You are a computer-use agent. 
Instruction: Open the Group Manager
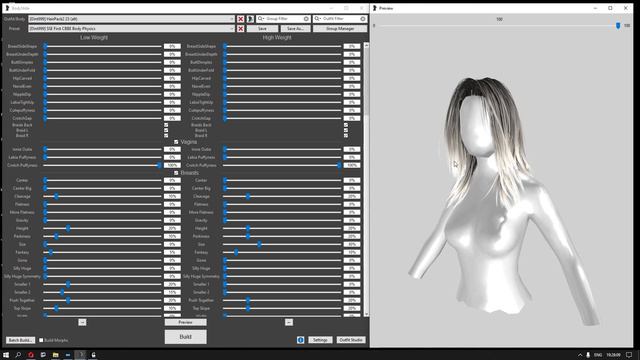340,29
